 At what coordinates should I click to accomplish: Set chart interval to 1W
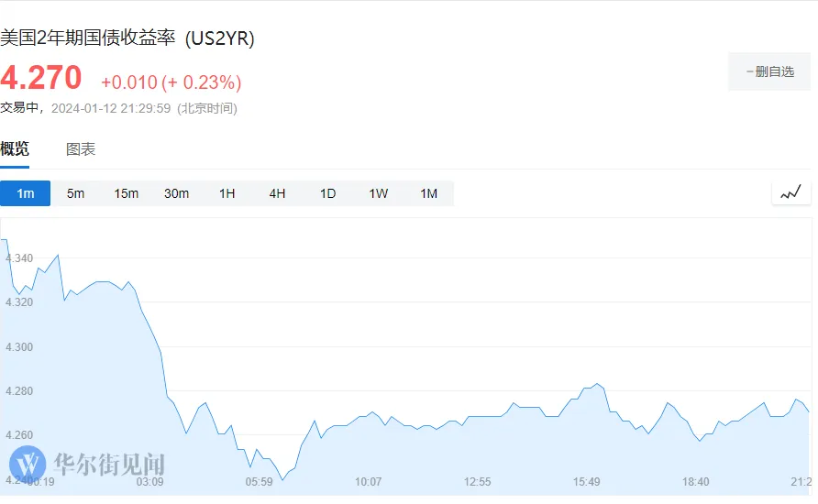click(378, 193)
